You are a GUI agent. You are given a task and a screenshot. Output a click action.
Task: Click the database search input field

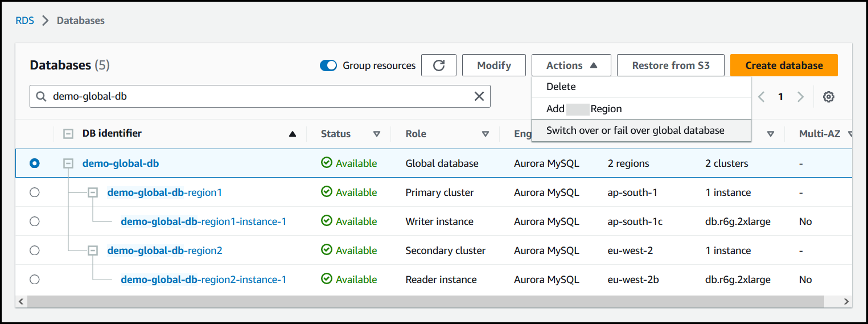pyautogui.click(x=256, y=97)
